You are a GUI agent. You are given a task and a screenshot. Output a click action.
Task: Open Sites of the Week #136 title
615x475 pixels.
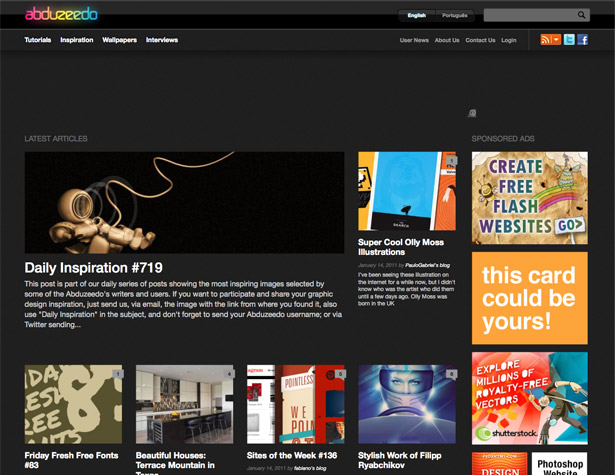[x=292, y=455]
